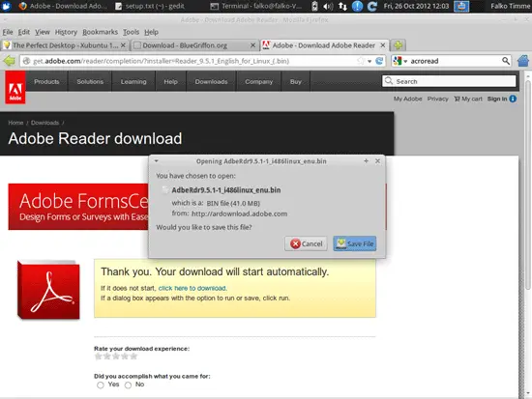Click the Adobe Reader PDF icon
Screen dimensions: 532x399
[x=49, y=290]
